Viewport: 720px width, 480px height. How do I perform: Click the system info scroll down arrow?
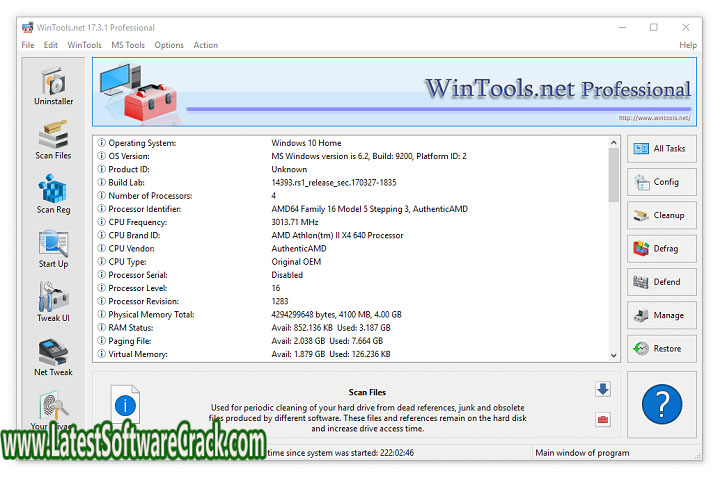[x=613, y=356]
